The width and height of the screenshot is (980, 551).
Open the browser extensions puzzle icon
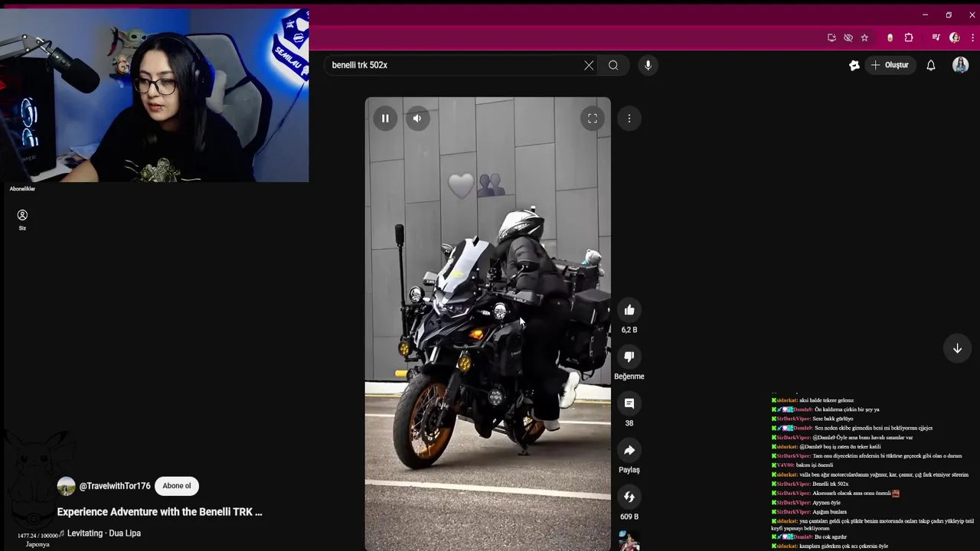pyautogui.click(x=909, y=37)
